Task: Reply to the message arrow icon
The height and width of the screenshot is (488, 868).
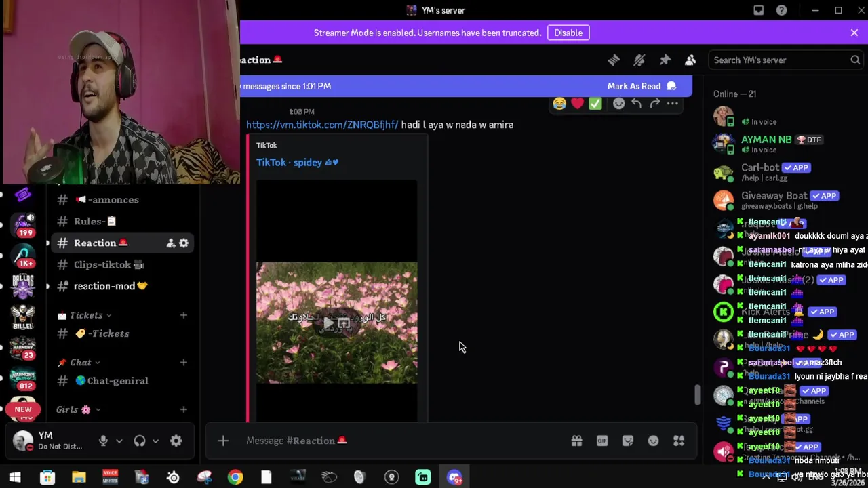Action: click(x=636, y=103)
